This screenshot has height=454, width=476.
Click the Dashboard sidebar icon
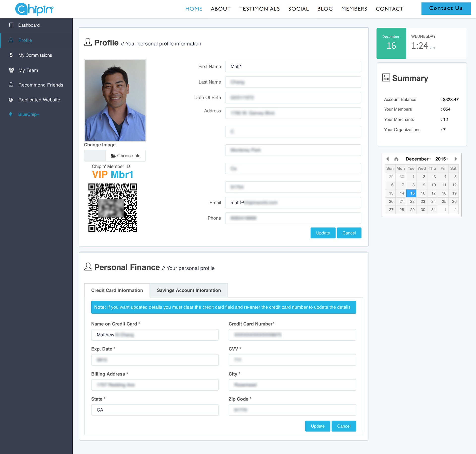[11, 25]
